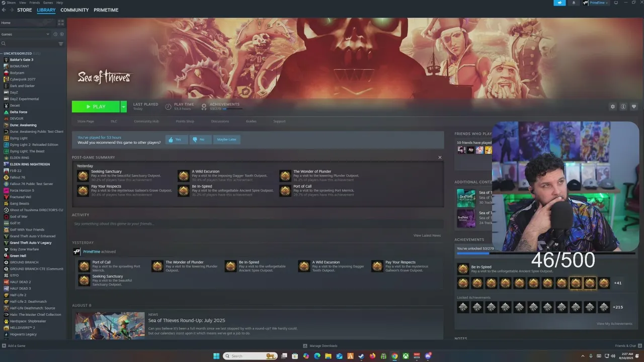The height and width of the screenshot is (362, 644).
Task: Click the ready-to-play filter icon in sidebar
Action: 62,34
